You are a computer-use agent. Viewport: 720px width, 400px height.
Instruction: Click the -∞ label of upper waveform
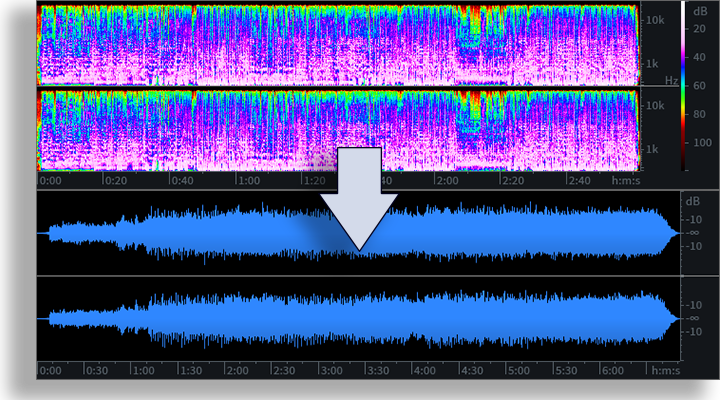coord(693,233)
